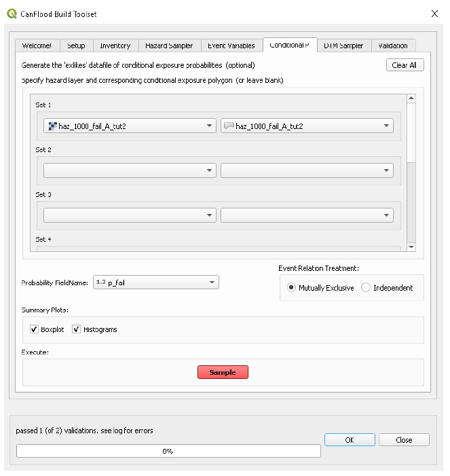Screen dimensions: 450x476
Task: Open the Probability FieldName p_fail dropdown
Action: [x=156, y=282]
